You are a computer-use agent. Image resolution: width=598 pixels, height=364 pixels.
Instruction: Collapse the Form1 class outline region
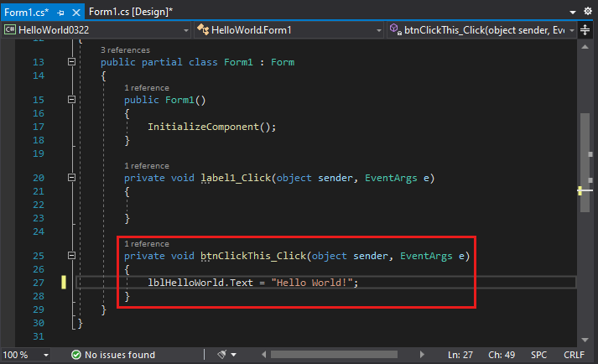click(x=72, y=63)
